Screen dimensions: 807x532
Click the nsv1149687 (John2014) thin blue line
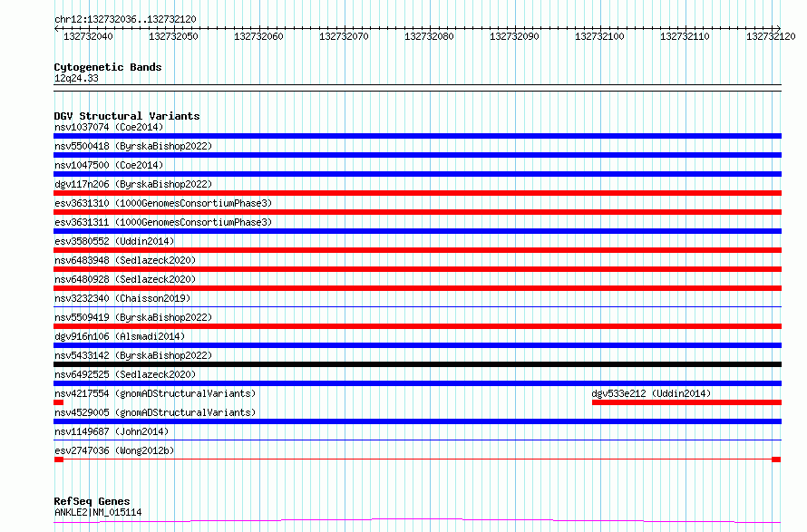point(417,440)
